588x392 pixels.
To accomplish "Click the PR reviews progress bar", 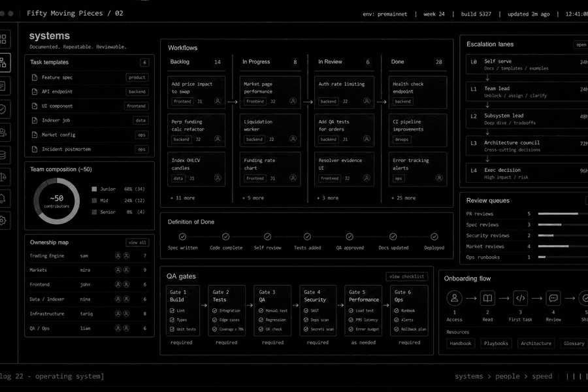I will click(x=563, y=214).
